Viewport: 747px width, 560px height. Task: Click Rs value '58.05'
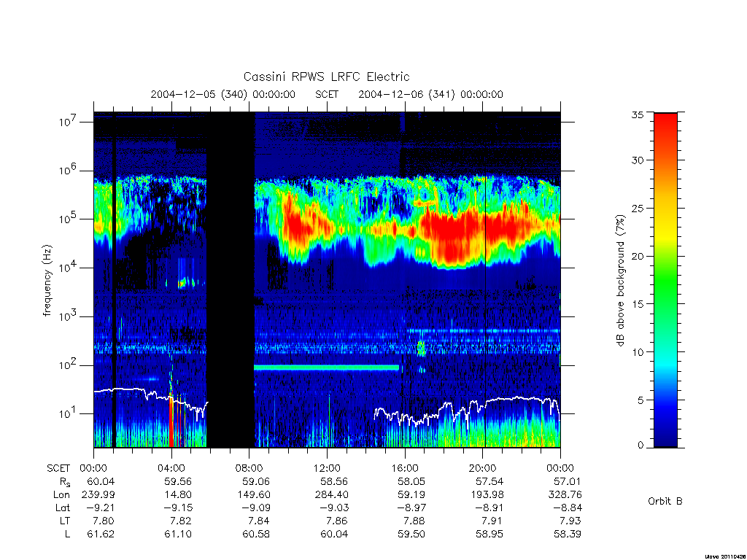click(x=411, y=481)
